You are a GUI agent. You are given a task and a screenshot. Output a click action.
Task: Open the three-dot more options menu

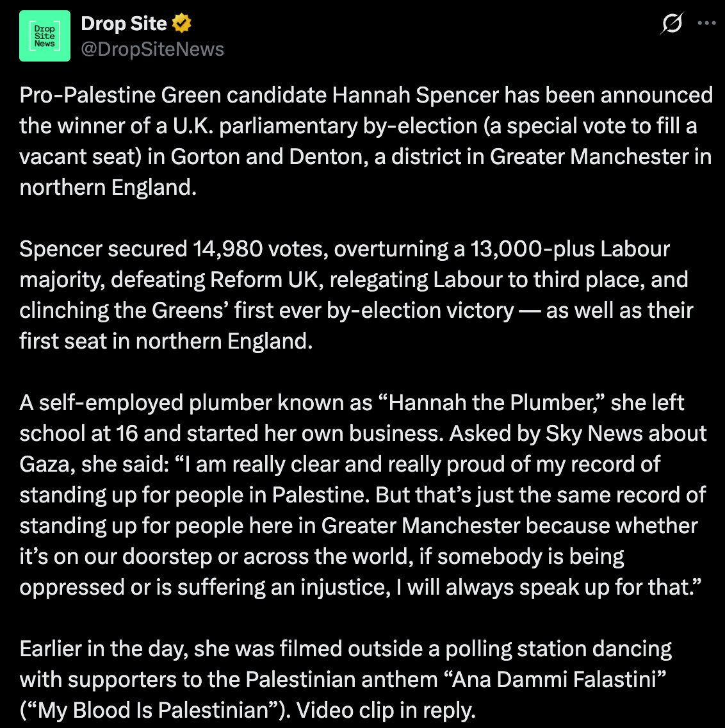706,24
